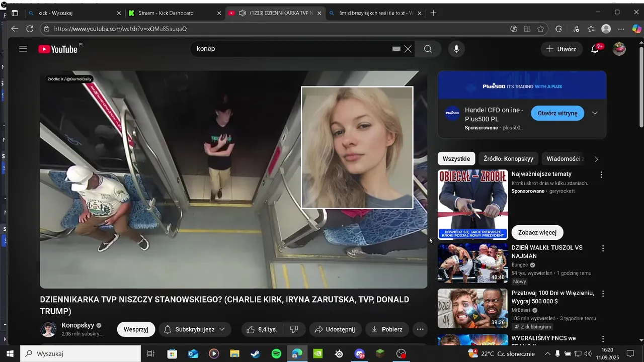
Task: Open more actions (three dots) under video
Action: coord(420,329)
